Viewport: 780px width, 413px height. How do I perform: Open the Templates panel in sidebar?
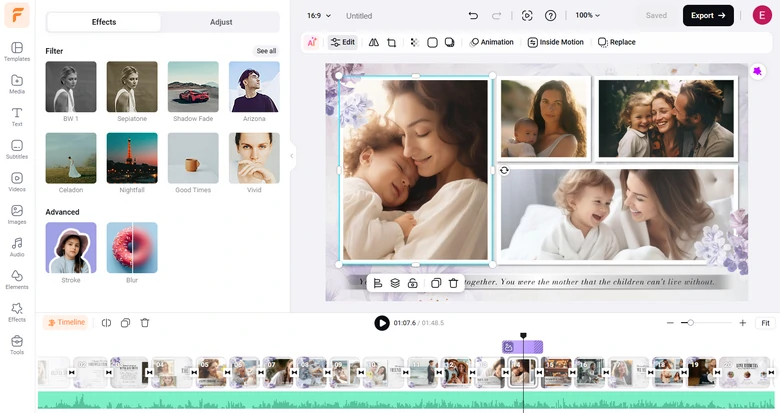tap(17, 52)
